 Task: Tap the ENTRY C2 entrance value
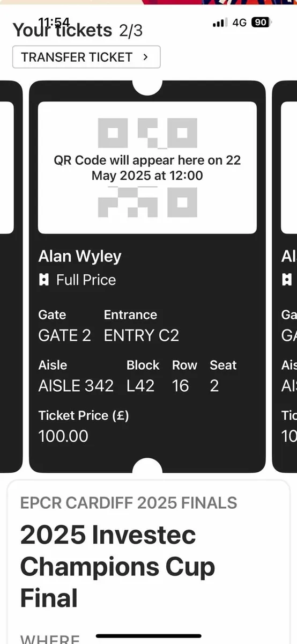click(142, 336)
